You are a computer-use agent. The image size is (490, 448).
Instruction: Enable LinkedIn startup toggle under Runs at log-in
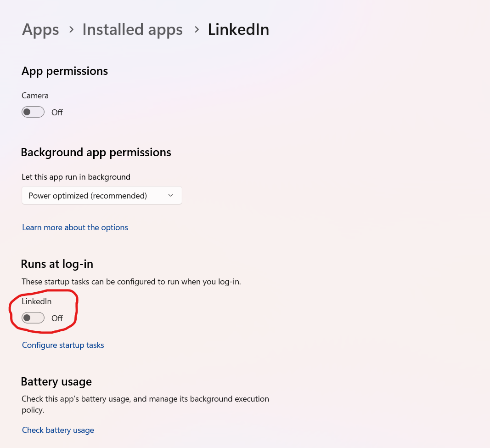click(x=33, y=318)
